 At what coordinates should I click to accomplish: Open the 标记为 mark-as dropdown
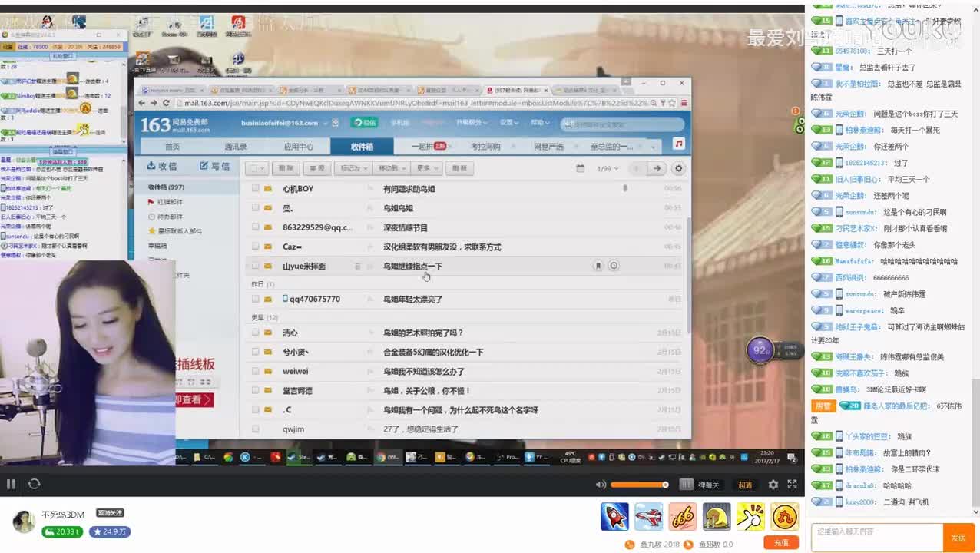(353, 168)
